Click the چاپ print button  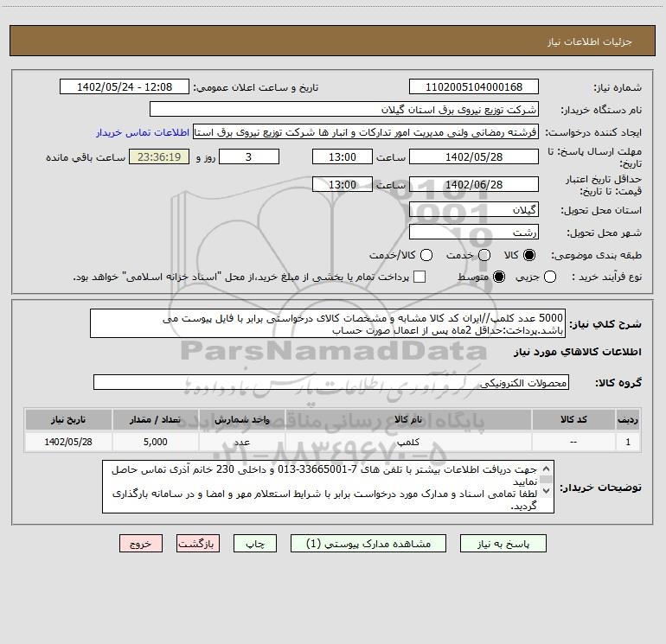tap(255, 544)
